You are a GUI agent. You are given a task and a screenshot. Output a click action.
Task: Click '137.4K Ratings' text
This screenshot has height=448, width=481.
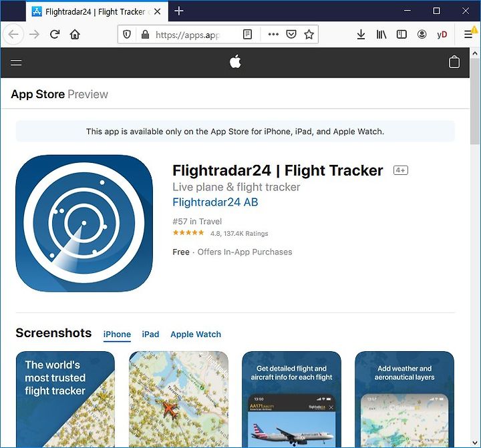coord(246,234)
